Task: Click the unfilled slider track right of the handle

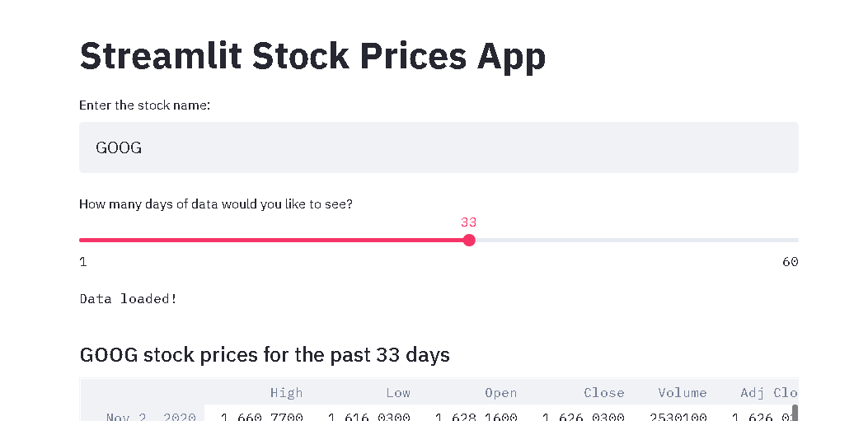Action: (633, 241)
